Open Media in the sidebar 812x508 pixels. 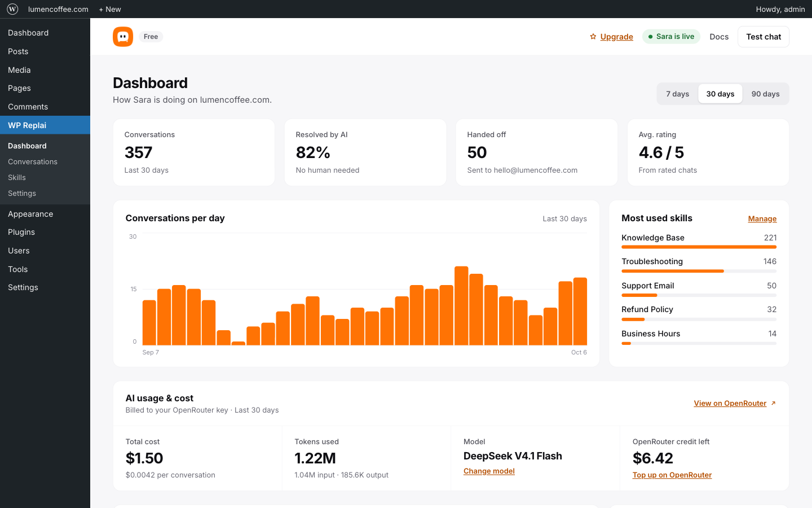click(45, 70)
